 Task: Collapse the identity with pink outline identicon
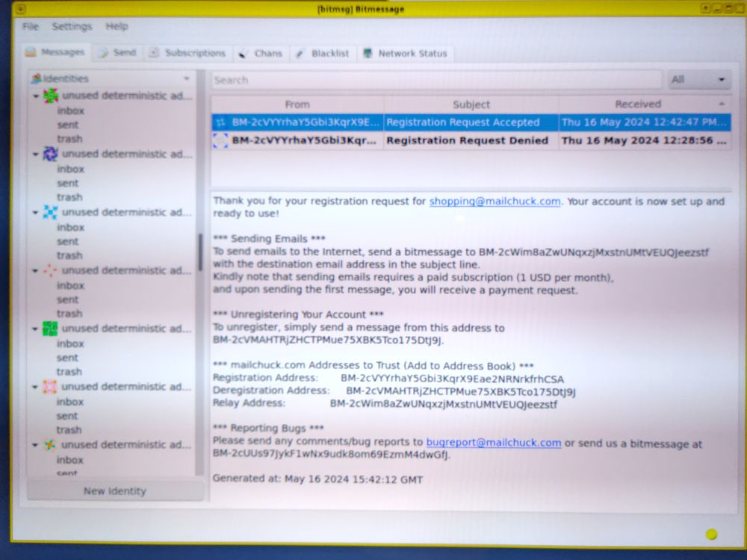click(x=35, y=387)
